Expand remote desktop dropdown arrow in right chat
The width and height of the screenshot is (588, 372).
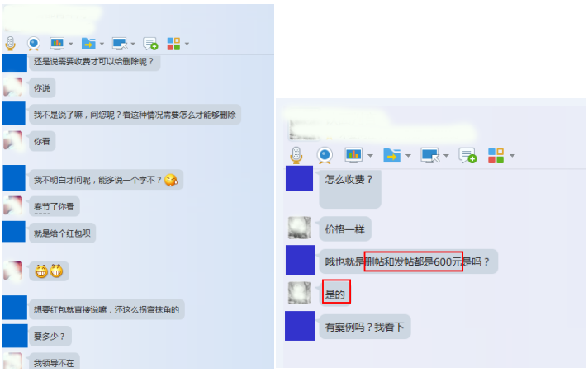446,155
